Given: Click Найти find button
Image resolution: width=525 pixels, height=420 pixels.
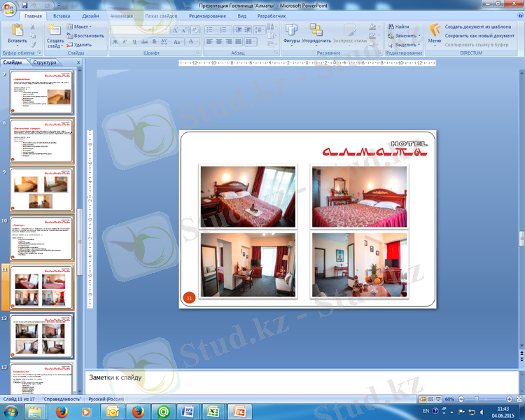Looking at the screenshot, I should (x=398, y=27).
